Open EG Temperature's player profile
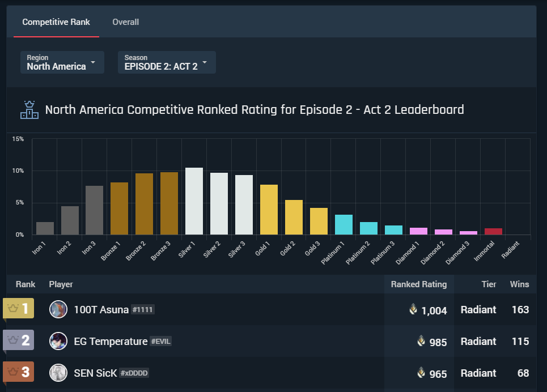Screen dimensions: 547x392 [x=111, y=342]
